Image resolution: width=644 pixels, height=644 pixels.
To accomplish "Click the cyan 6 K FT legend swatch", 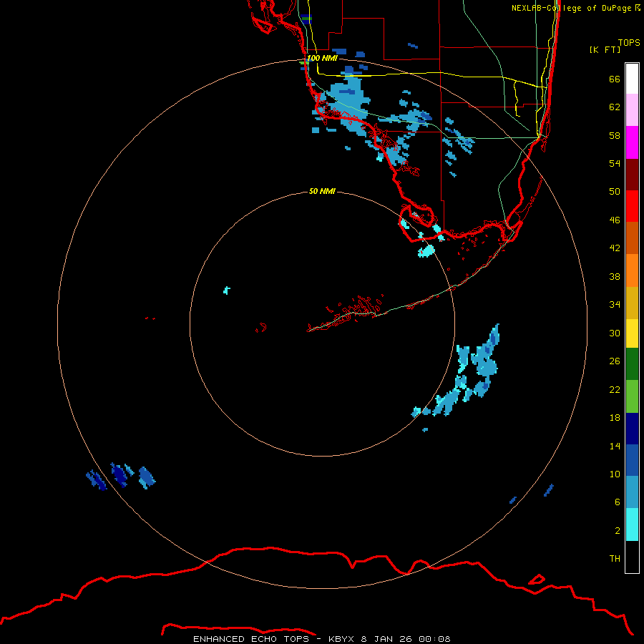I will pyautogui.click(x=632, y=525).
